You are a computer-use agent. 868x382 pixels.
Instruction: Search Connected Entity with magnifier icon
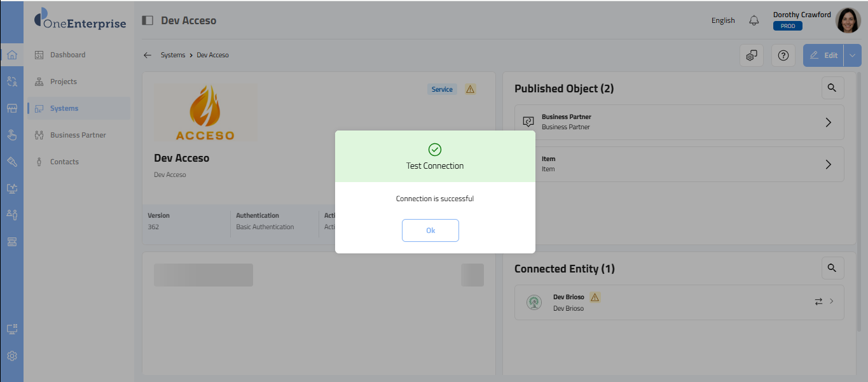(832, 268)
